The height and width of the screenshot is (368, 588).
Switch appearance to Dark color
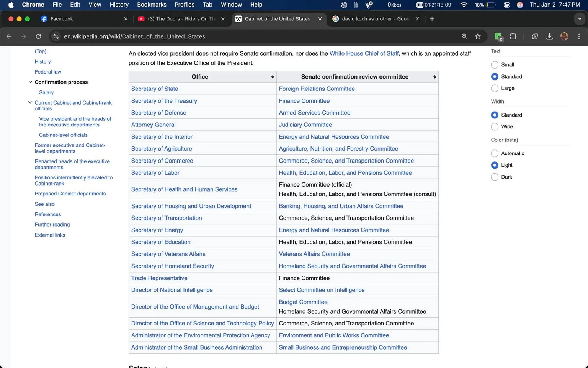494,177
